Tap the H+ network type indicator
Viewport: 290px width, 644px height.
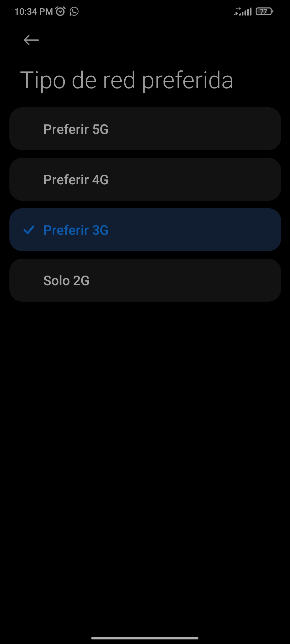coord(238,8)
